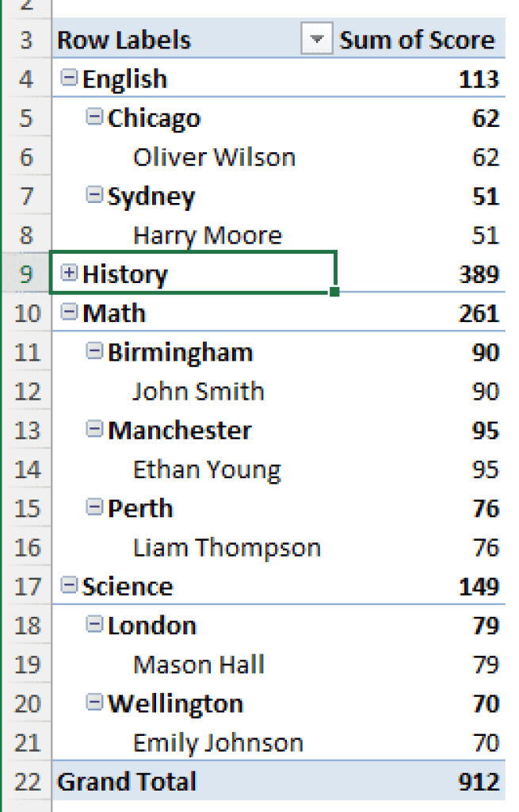Collapse the Manchester subgroup

click(x=94, y=428)
